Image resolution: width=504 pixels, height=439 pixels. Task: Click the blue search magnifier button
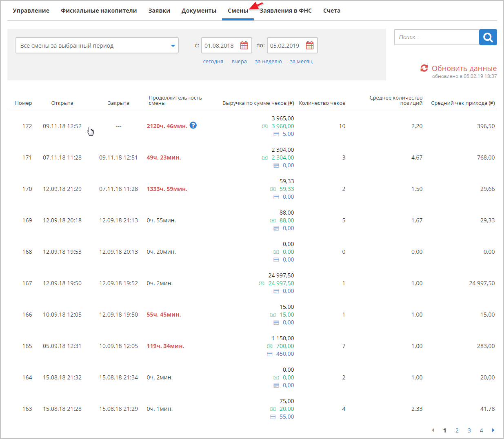click(x=488, y=37)
